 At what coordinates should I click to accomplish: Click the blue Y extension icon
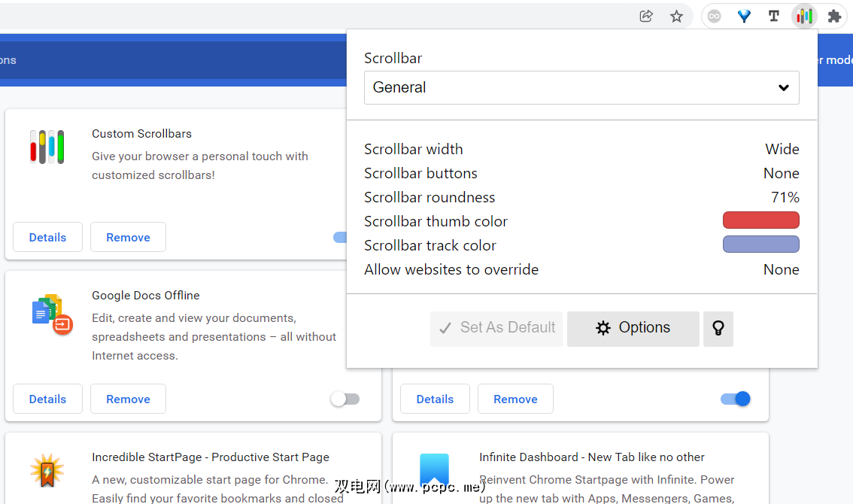744,16
